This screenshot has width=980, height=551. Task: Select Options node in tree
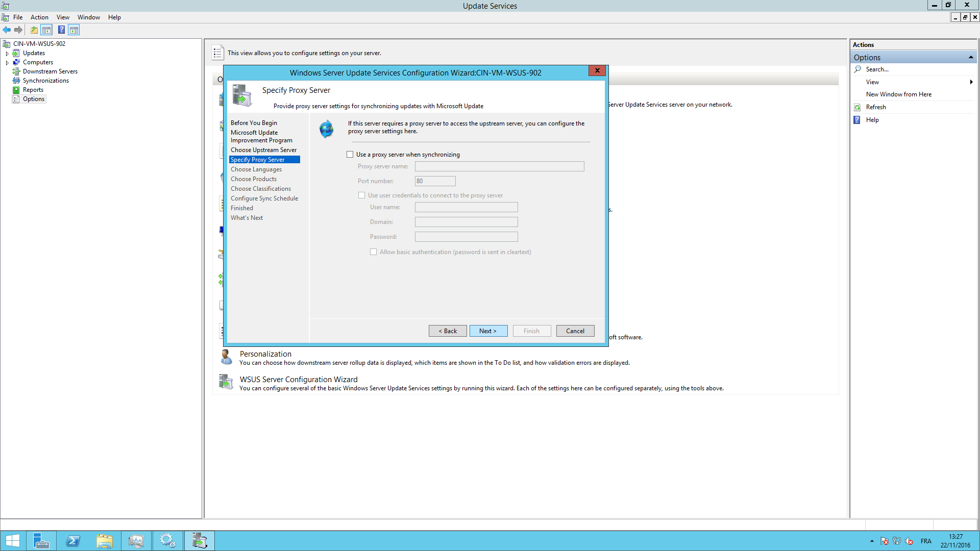[x=34, y=99]
